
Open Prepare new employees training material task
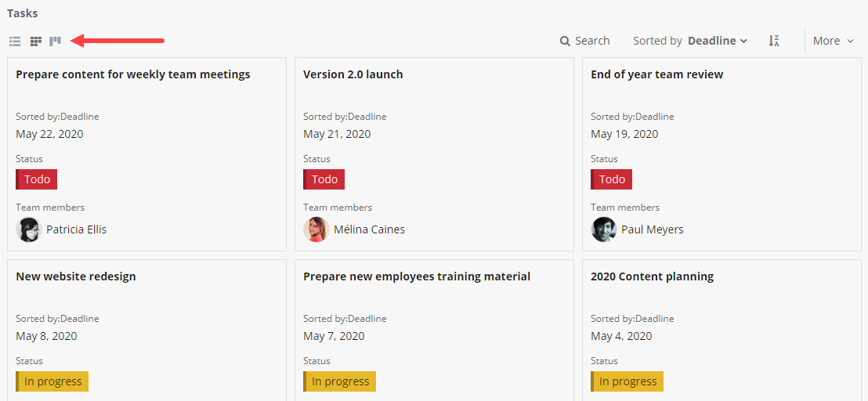coord(416,276)
